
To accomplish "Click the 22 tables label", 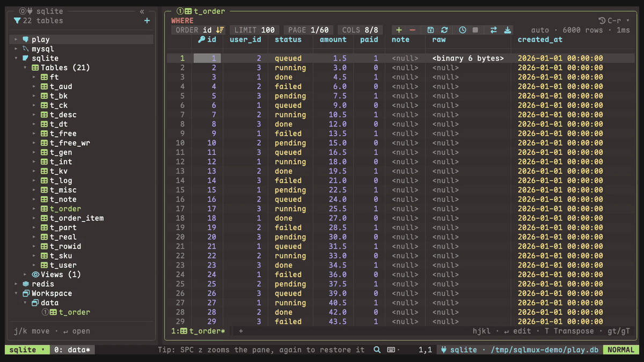I will [43, 20].
